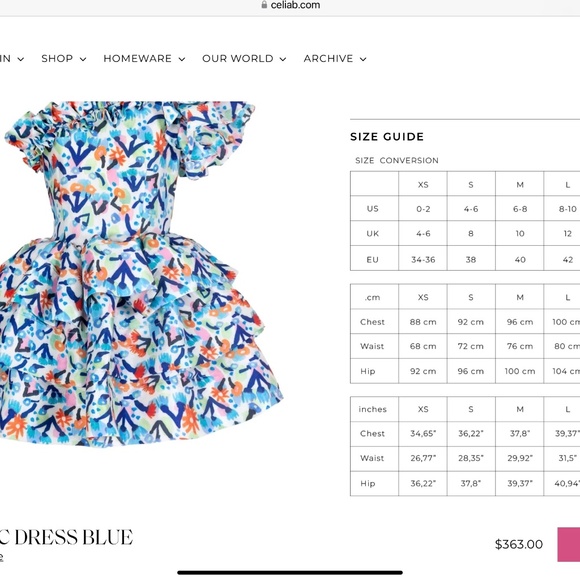
Task: Expand the OUR WORLD dropdown chevron
Action: [283, 59]
